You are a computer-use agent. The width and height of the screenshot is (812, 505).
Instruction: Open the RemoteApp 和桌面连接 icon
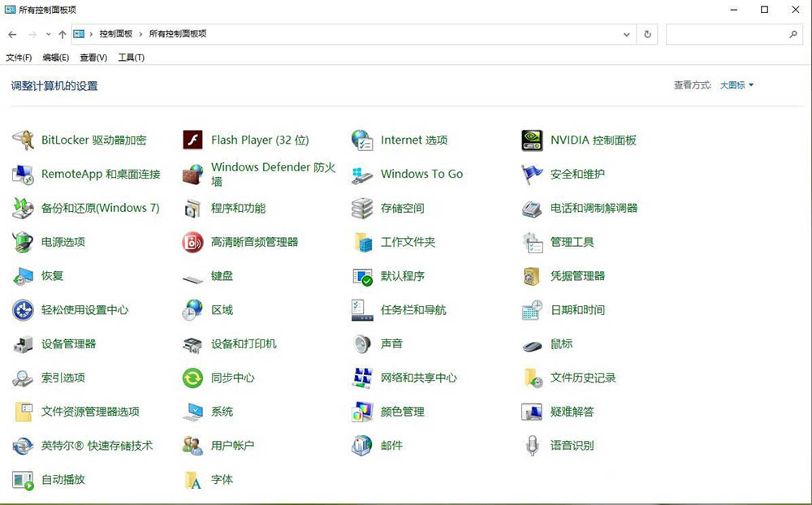pyautogui.click(x=23, y=174)
